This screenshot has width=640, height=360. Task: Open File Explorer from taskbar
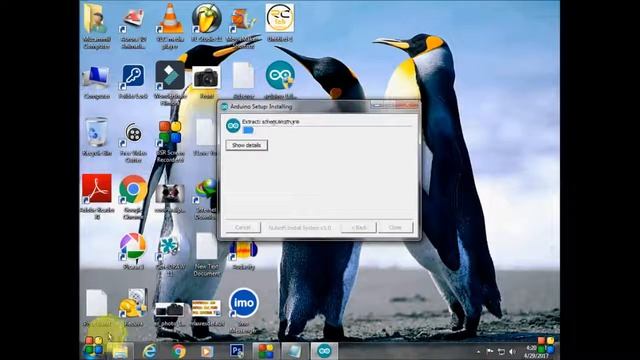(120, 351)
